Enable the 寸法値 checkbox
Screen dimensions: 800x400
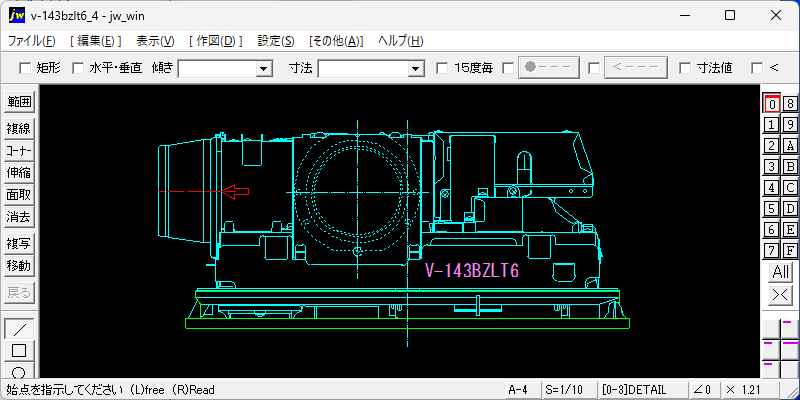click(685, 68)
